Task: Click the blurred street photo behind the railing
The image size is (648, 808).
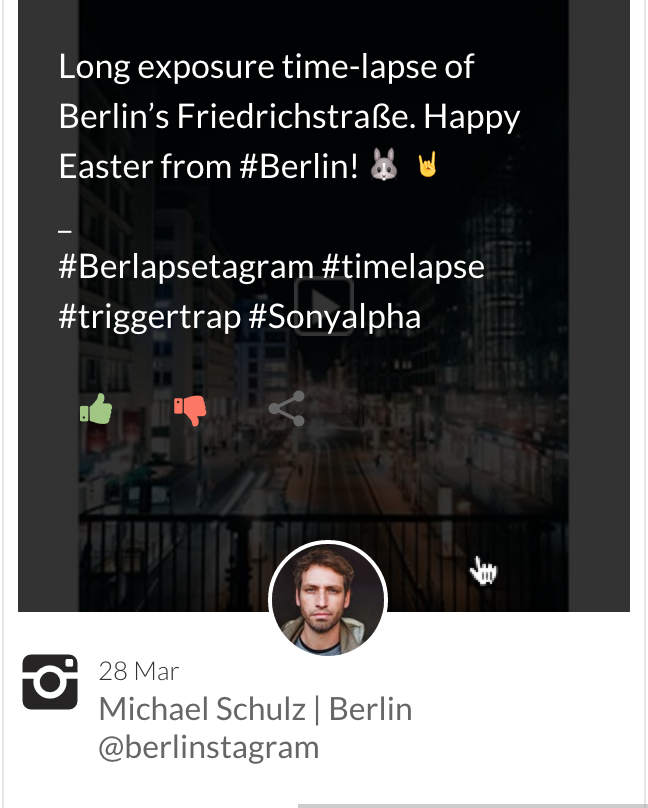Action: (323, 464)
